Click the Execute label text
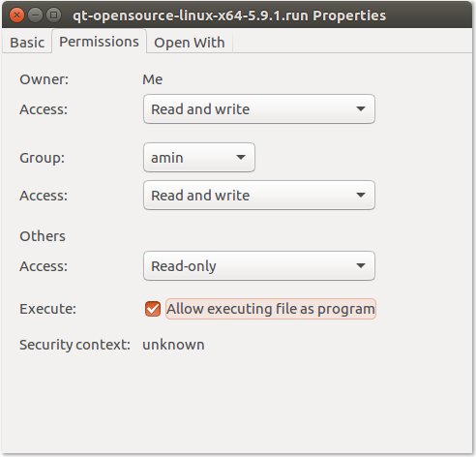The height and width of the screenshot is (457, 476). tap(47, 309)
